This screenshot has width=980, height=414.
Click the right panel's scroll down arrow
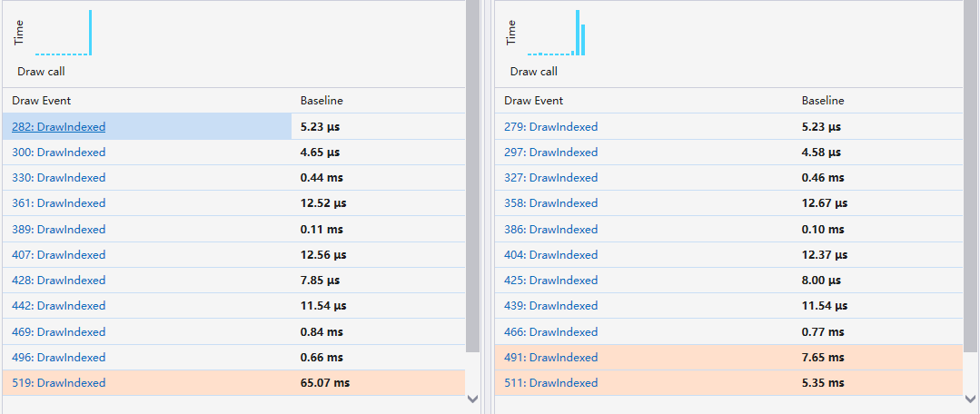971,399
